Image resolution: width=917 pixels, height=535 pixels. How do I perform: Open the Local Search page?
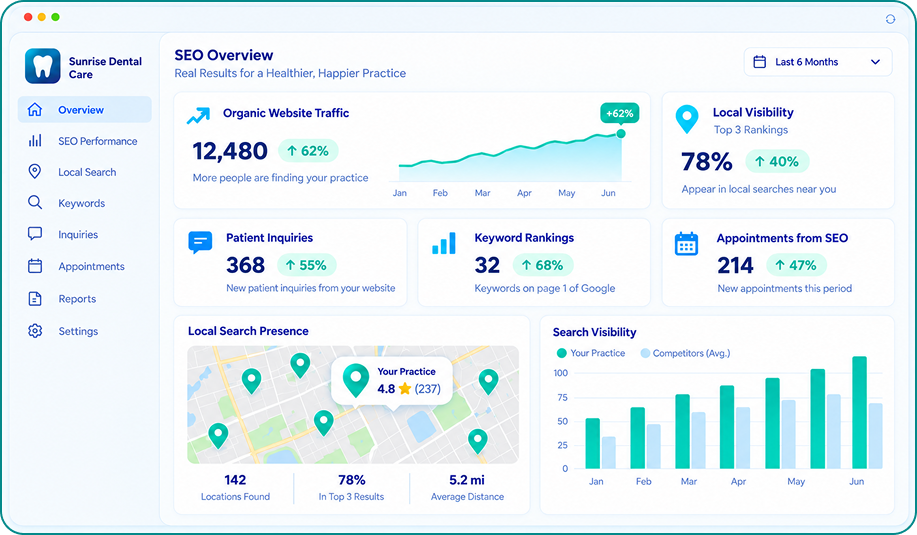point(85,172)
